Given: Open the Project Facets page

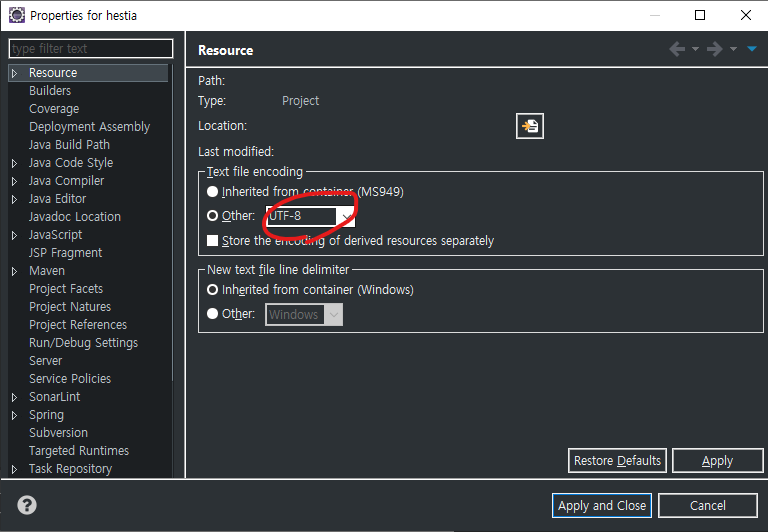Looking at the screenshot, I should pyautogui.click(x=66, y=289).
